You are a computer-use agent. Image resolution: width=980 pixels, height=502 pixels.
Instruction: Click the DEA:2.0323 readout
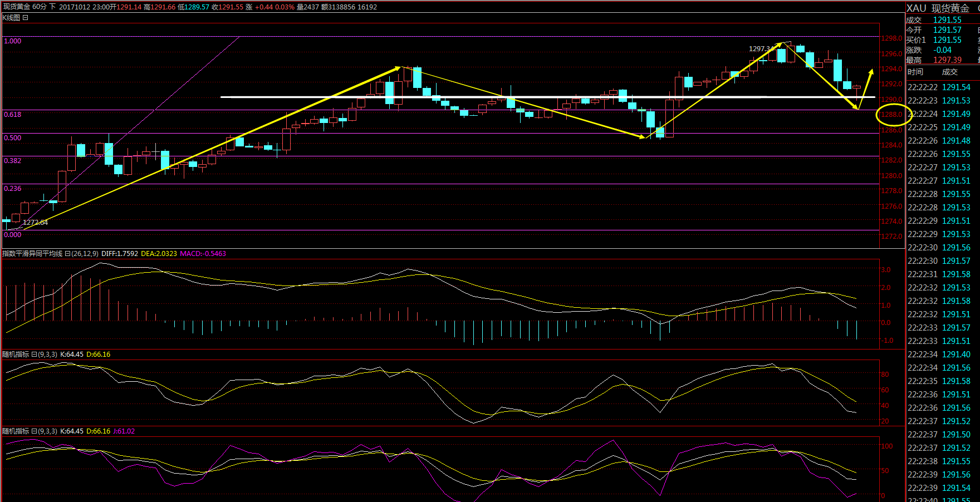[x=159, y=254]
